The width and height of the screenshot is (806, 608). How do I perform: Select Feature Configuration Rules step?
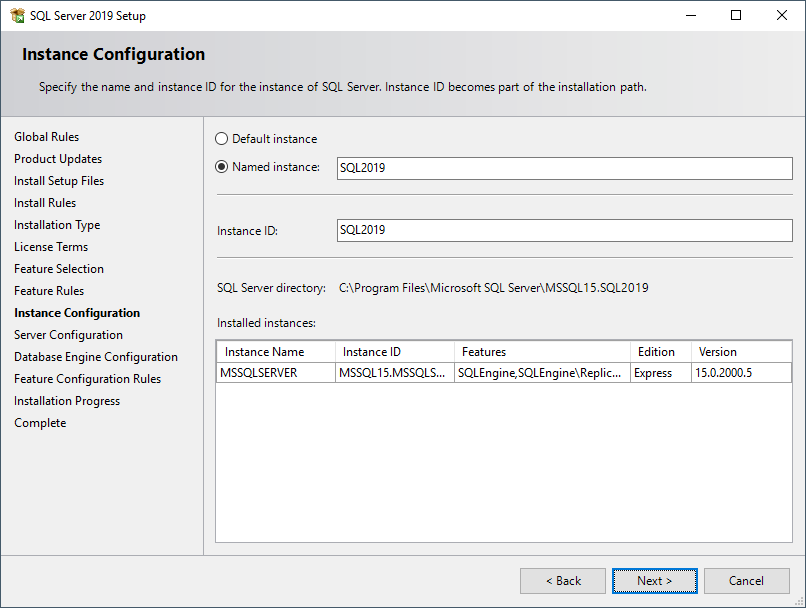(87, 379)
